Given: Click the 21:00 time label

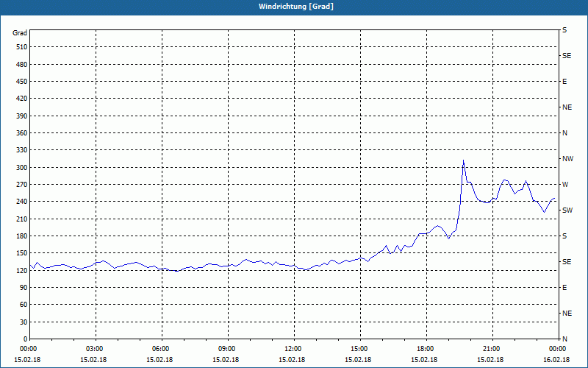Looking at the screenshot, I should point(490,349).
